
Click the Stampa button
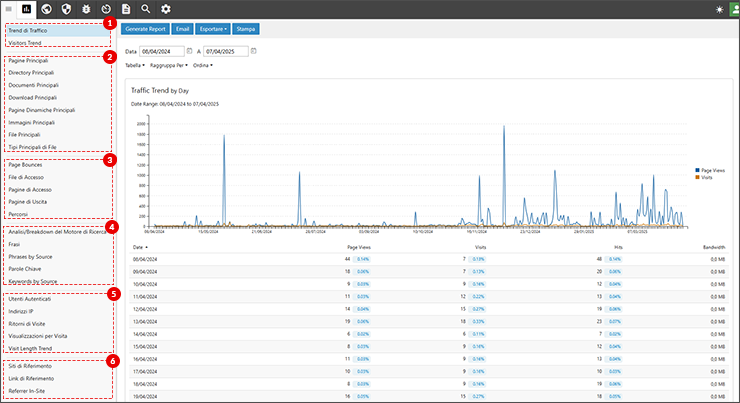point(246,30)
